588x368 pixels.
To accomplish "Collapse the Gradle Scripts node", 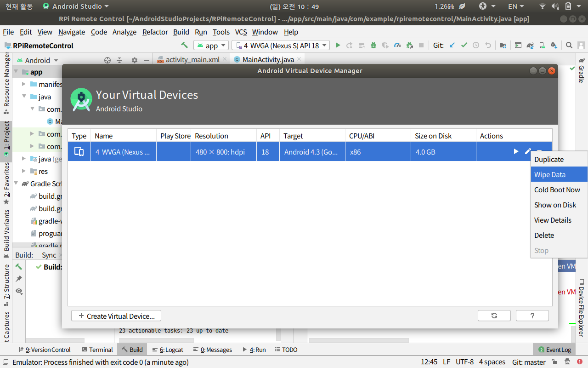I will pos(16,184).
